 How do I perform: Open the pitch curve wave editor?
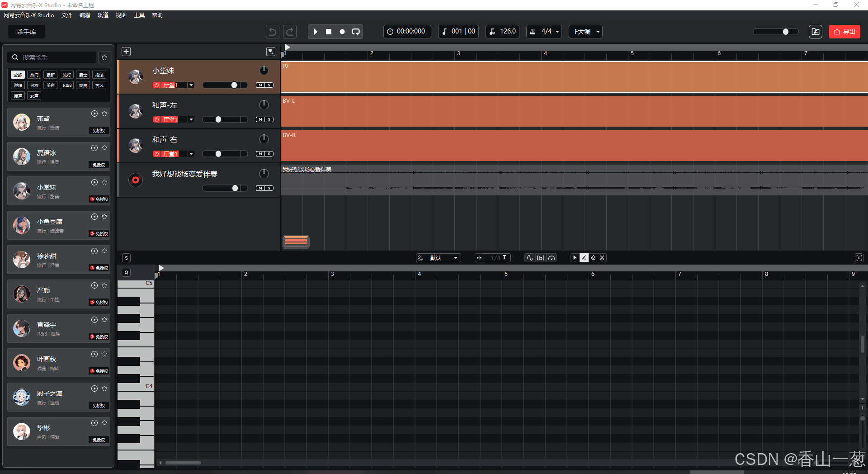pos(530,258)
